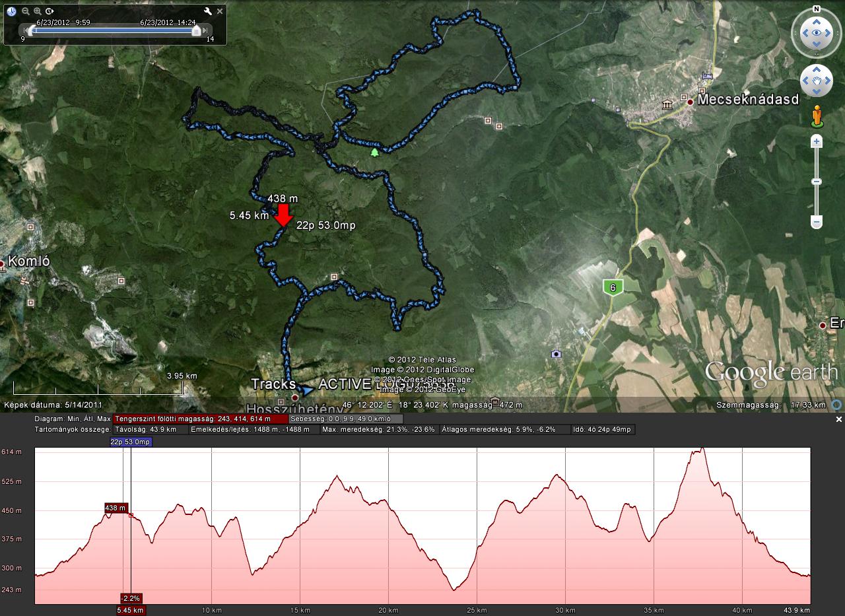Screen dimensions: 845x616
Task: Pan map down with move joystick
Action: pos(817,92)
